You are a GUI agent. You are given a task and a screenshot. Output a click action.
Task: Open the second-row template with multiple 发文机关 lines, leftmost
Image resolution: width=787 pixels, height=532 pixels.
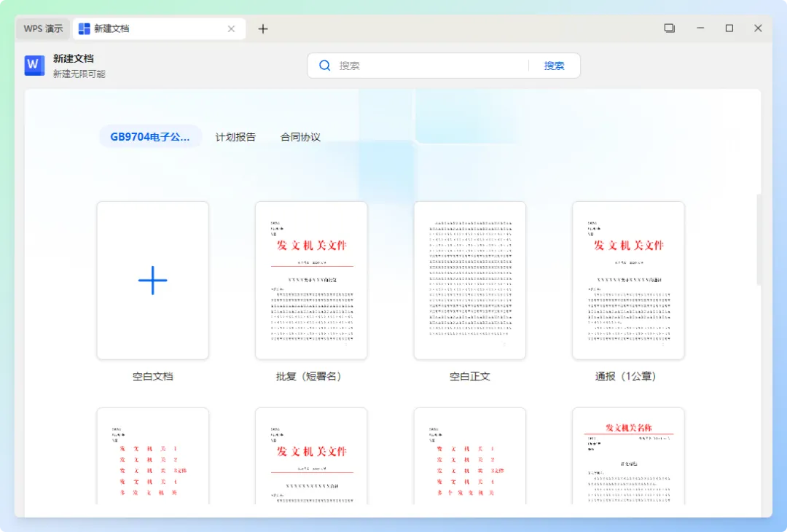click(x=152, y=455)
